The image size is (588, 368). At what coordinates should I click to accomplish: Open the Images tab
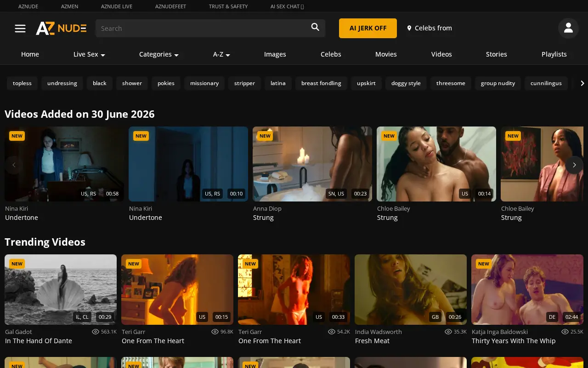click(x=275, y=54)
